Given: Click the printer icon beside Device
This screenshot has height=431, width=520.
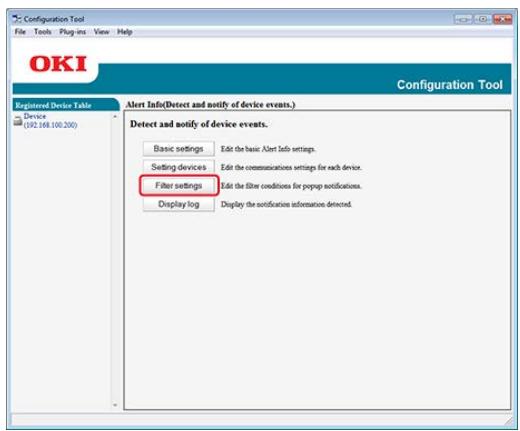Looking at the screenshot, I should pos(18,121).
